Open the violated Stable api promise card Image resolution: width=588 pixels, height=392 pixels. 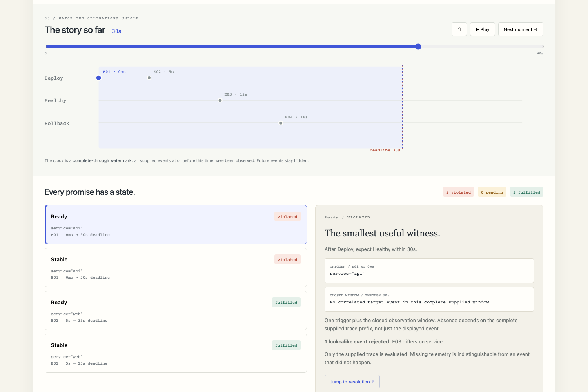176,267
